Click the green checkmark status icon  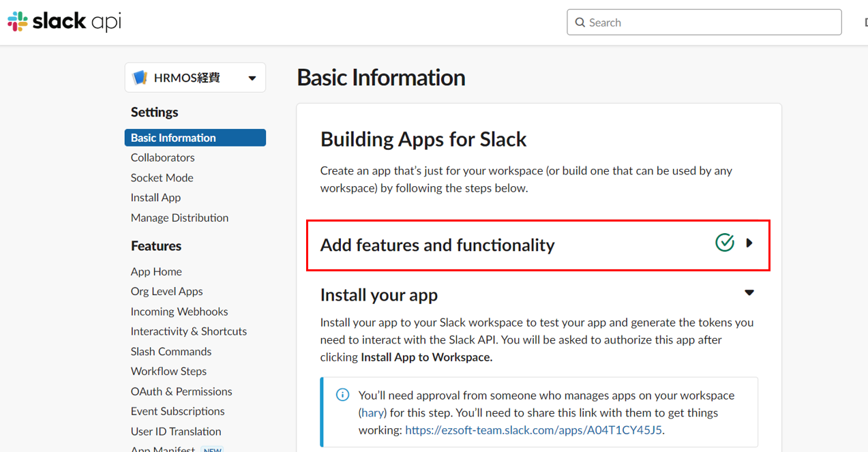[x=725, y=242]
